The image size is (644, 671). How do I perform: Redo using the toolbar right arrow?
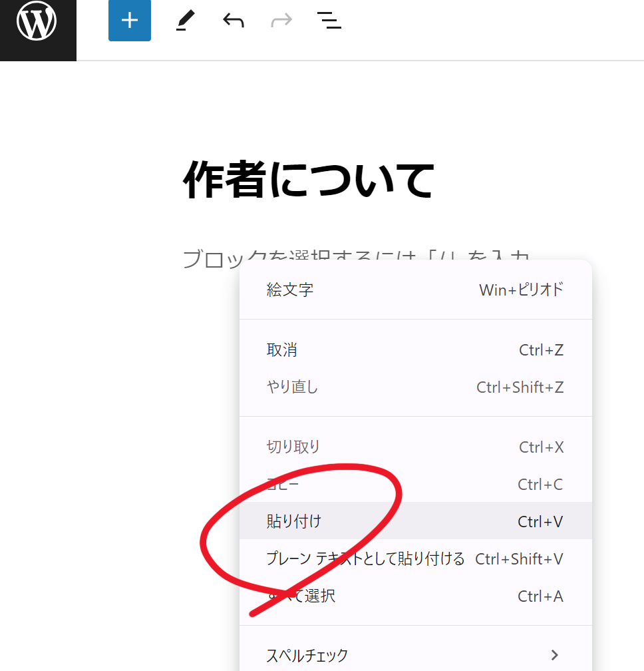[x=281, y=21]
